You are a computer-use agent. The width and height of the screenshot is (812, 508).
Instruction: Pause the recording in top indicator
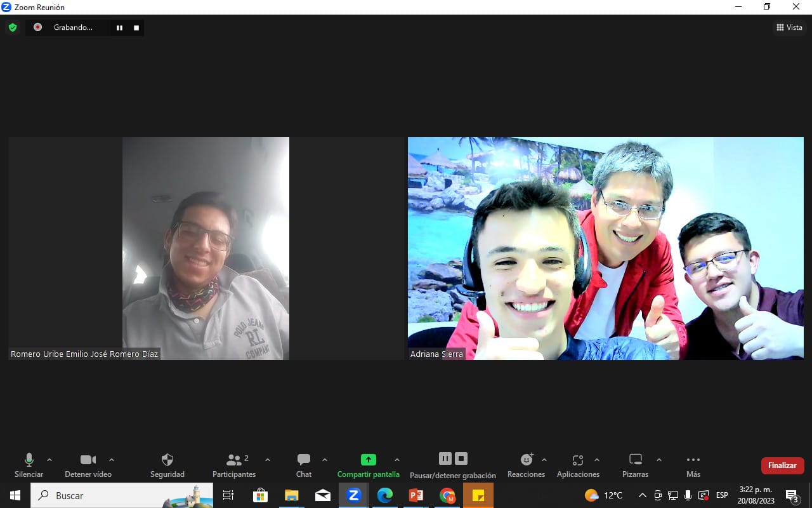pyautogui.click(x=119, y=28)
